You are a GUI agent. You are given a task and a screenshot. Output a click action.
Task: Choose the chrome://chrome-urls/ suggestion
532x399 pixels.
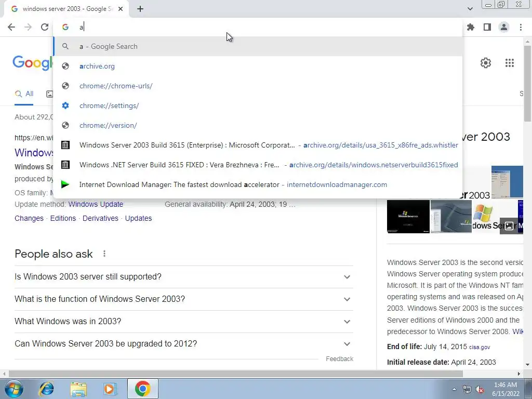(x=258, y=86)
